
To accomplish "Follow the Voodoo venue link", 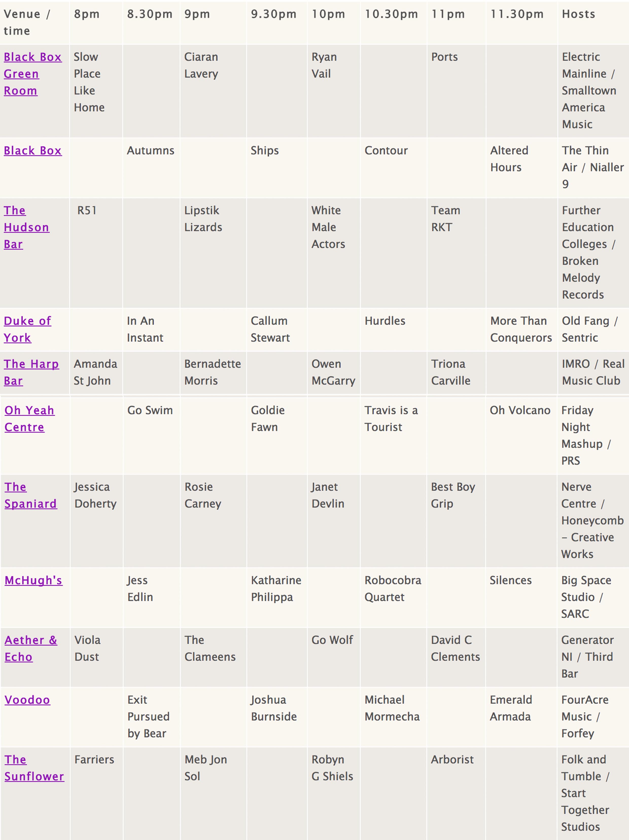I will [x=27, y=700].
